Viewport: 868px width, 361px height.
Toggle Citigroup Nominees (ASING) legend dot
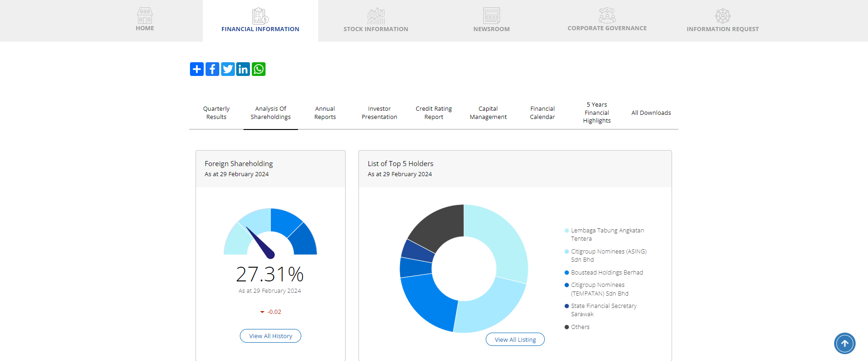[567, 252]
